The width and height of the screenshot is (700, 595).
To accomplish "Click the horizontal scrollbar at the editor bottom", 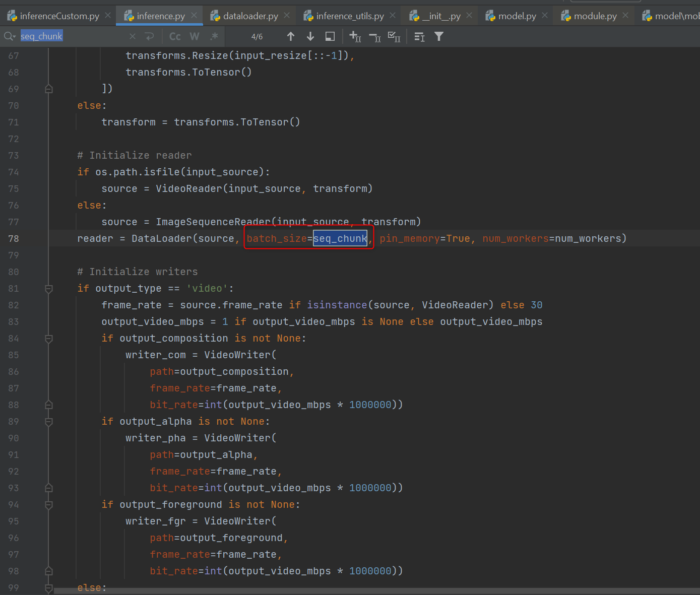I will tap(377, 590).
